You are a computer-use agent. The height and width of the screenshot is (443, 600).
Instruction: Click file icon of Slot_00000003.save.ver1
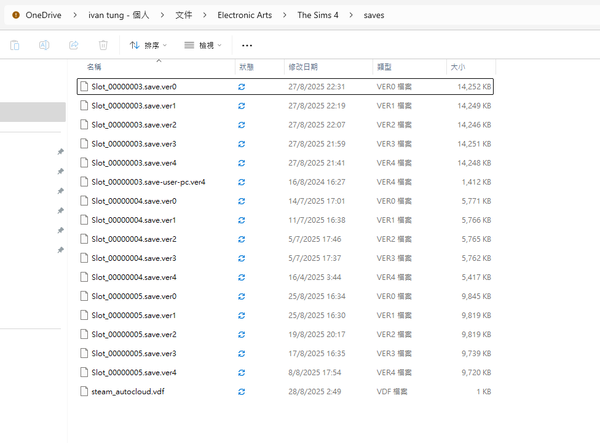[x=84, y=105]
